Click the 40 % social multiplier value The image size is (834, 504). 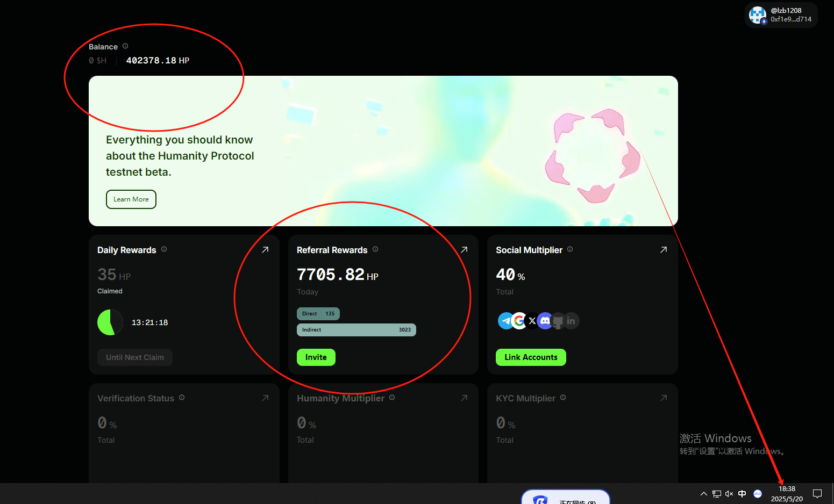click(x=510, y=275)
